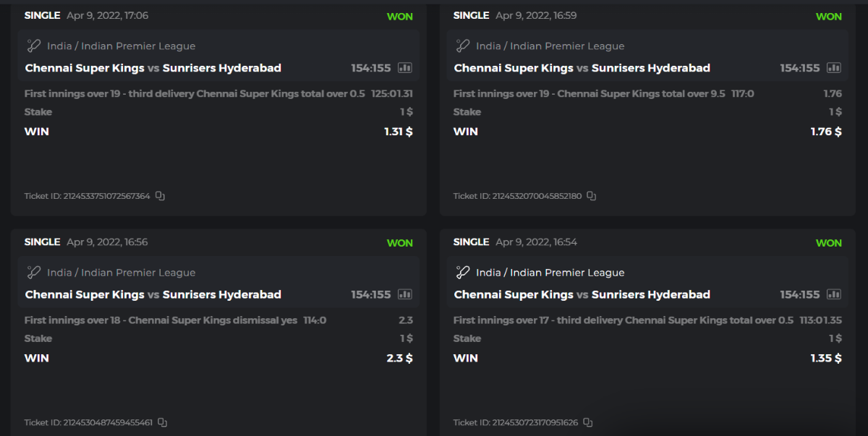Screen dimensions: 868x436
Task: Copy ticket ID of the 16:56 bet
Action: click(163, 422)
